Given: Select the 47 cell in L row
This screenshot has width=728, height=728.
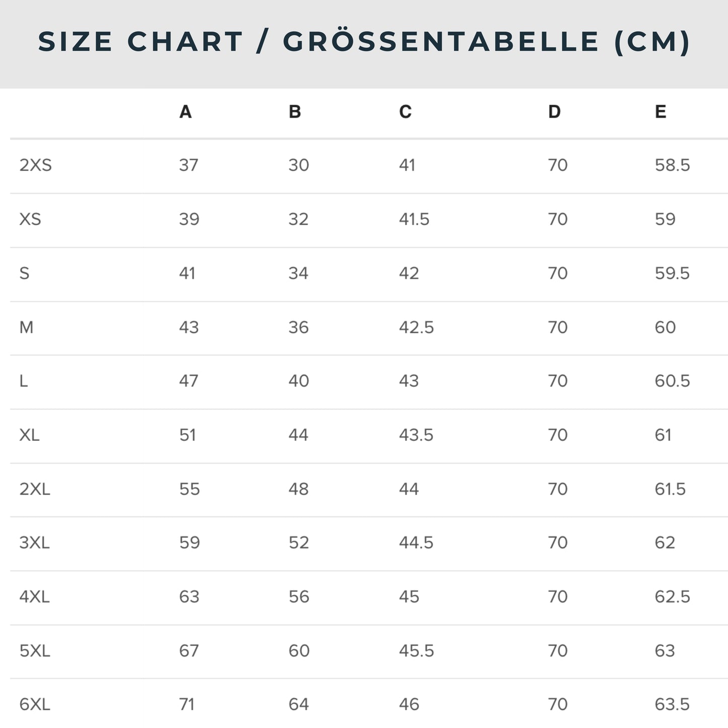Looking at the screenshot, I should (x=188, y=381).
